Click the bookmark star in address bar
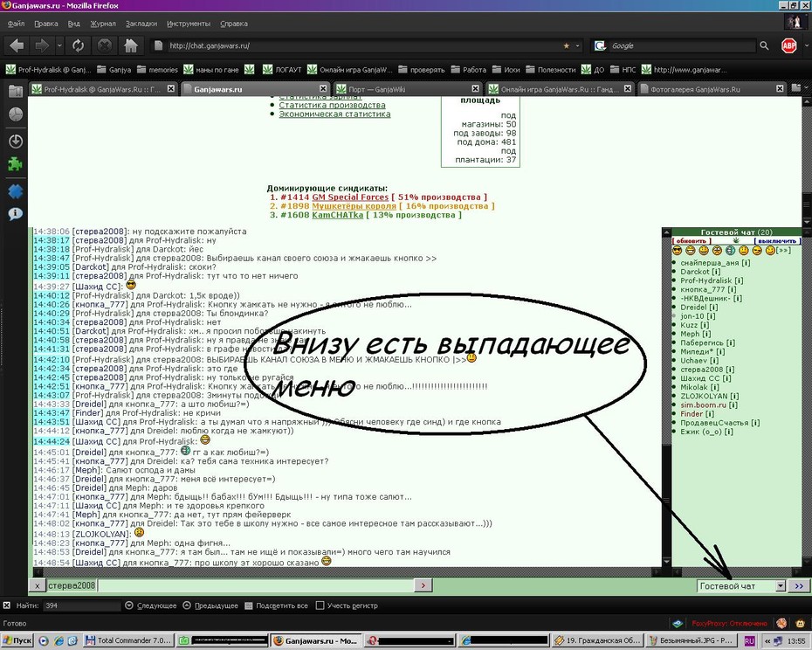The image size is (812, 650). pyautogui.click(x=567, y=45)
